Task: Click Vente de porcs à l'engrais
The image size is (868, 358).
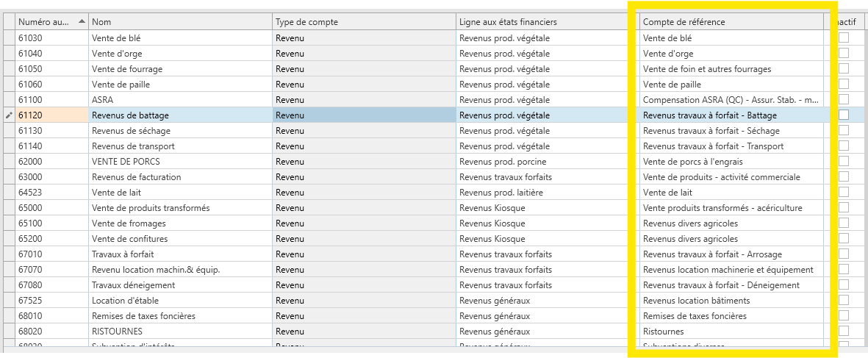Action: point(731,162)
